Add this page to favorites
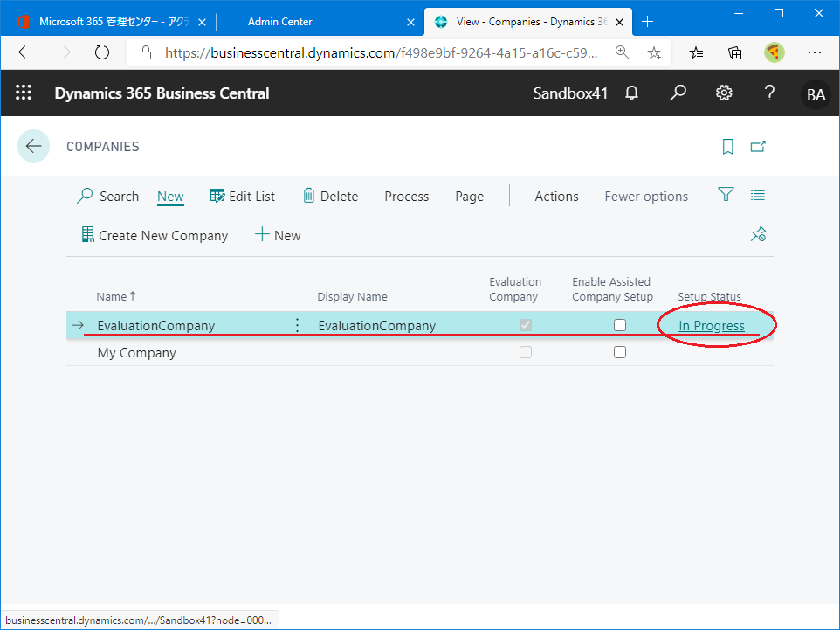 [653, 52]
